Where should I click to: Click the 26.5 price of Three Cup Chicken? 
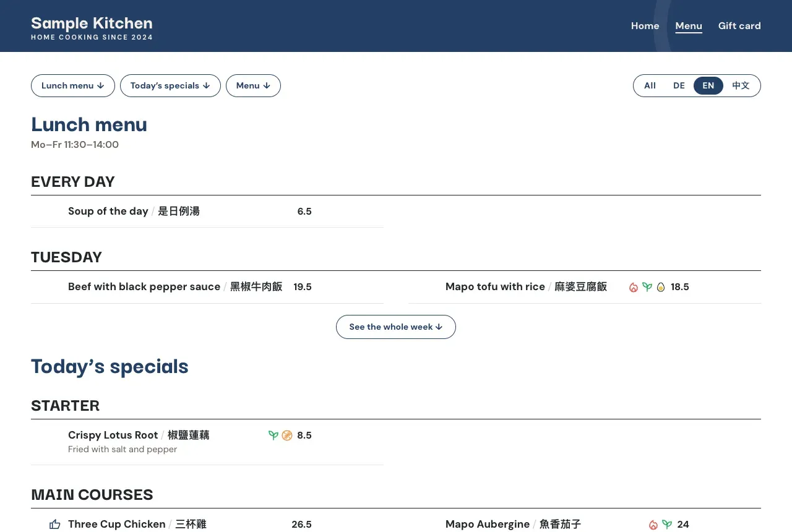(x=301, y=525)
